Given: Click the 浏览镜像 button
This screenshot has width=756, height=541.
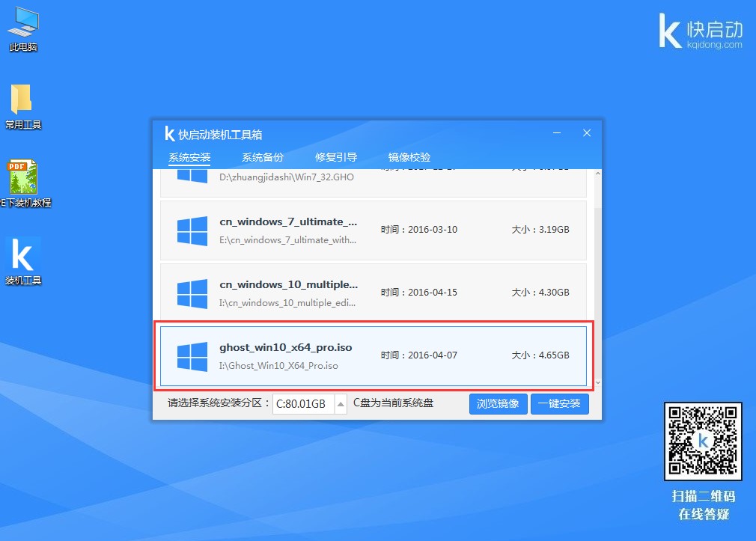Looking at the screenshot, I should click(498, 403).
